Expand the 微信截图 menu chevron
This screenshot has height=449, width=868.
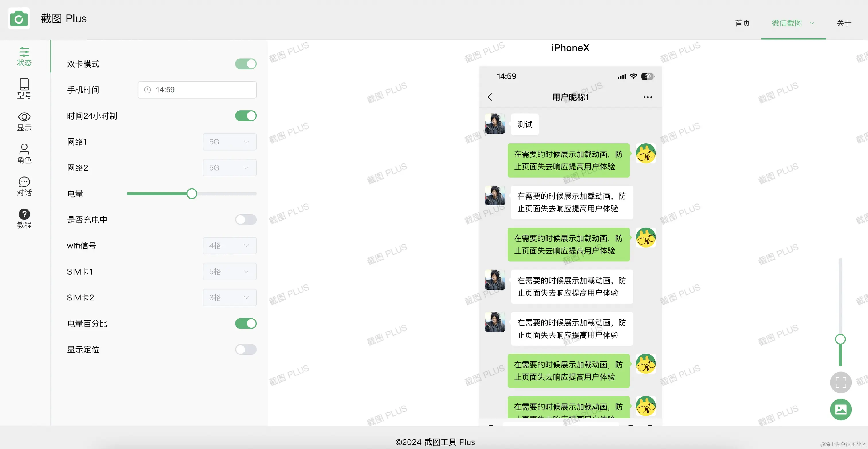[x=812, y=23]
